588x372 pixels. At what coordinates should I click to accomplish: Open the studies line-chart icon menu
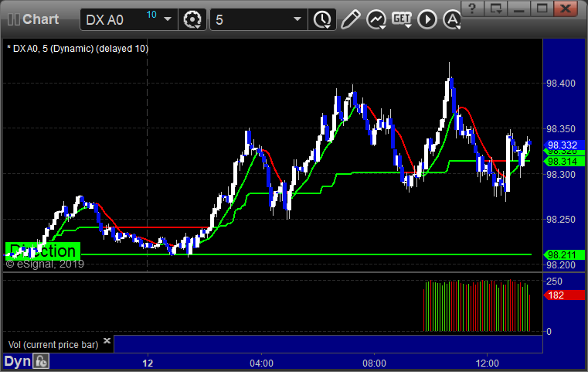point(376,19)
